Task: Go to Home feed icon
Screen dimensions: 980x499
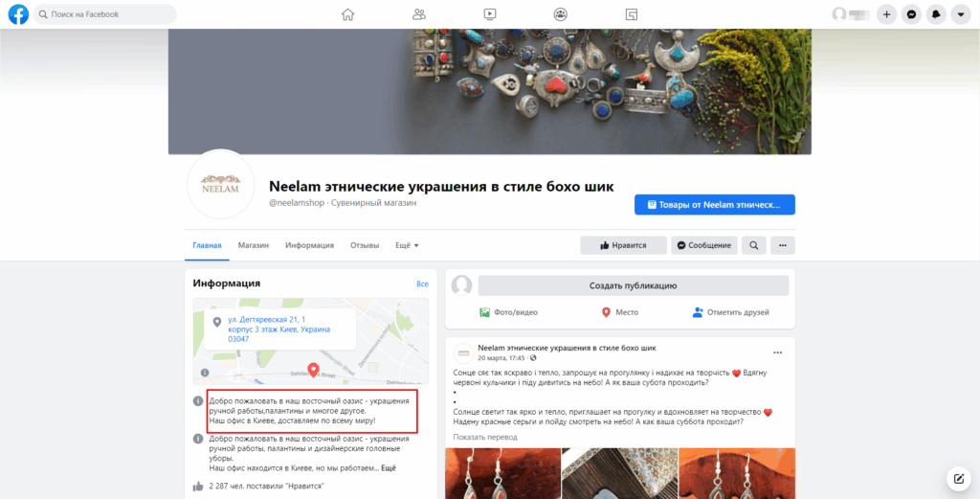Action: (x=348, y=14)
